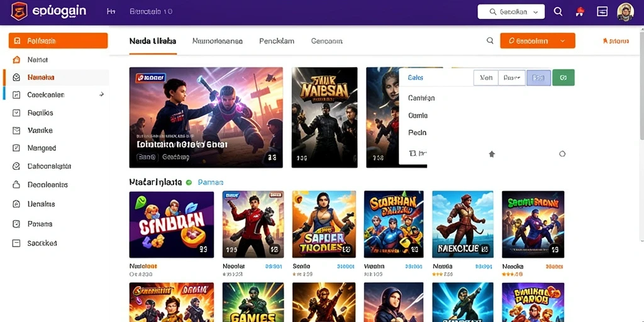
Task: Click the orange link at top right
Action: tap(616, 41)
